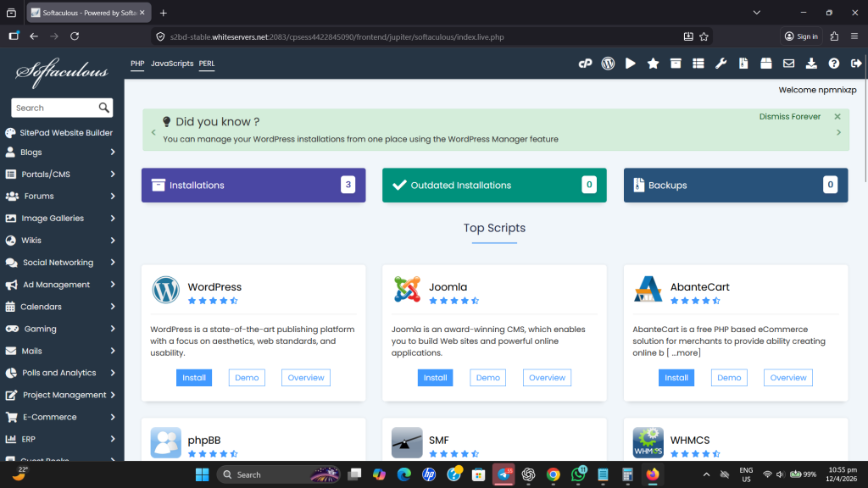Reload the page in browser

(x=75, y=36)
